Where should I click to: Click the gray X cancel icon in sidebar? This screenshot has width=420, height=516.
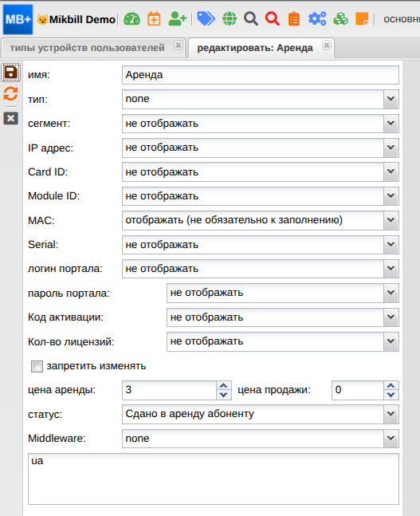[11, 118]
